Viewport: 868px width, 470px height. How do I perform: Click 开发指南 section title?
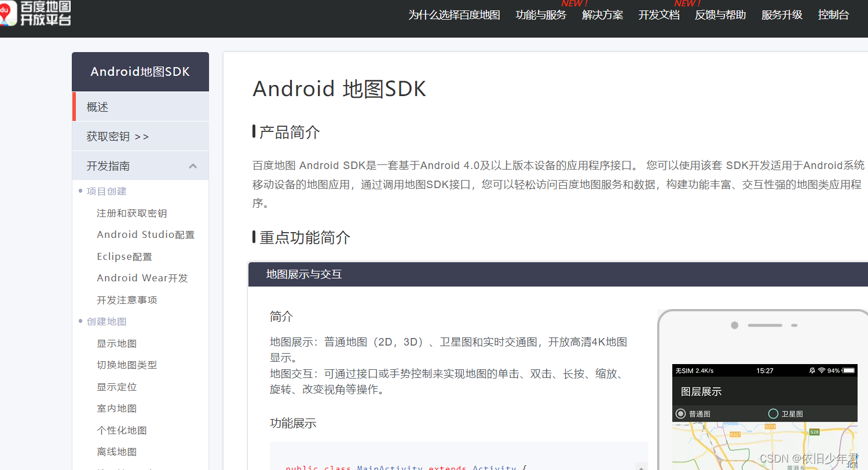pyautogui.click(x=108, y=166)
